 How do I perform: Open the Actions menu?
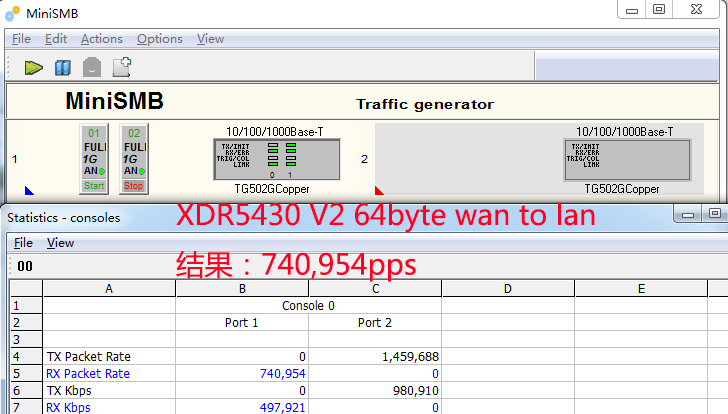tap(102, 39)
